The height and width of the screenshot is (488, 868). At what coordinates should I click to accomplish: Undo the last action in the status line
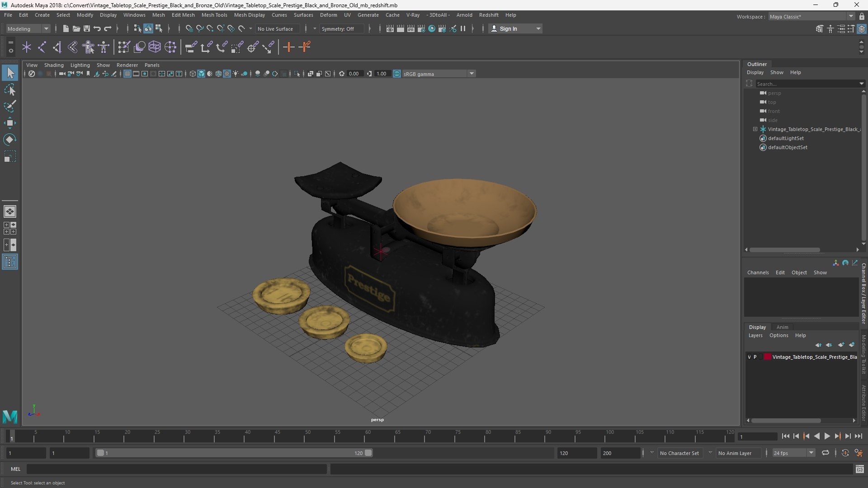(x=97, y=28)
